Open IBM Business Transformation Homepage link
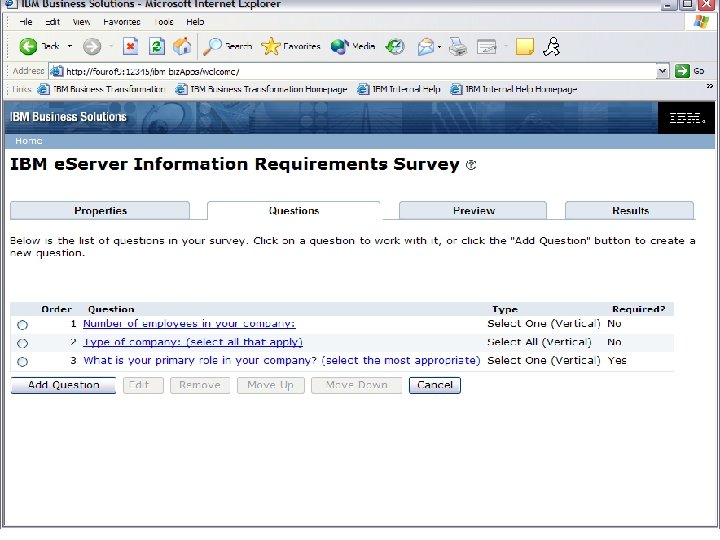The width and height of the screenshot is (720, 540). [x=261, y=89]
